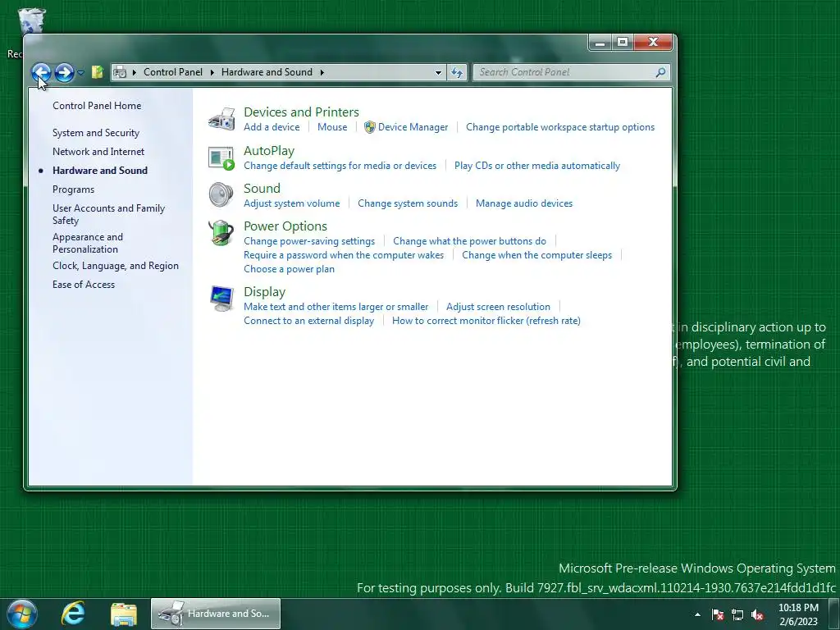
Task: Open User Accounts and Family Safety
Action: click(109, 214)
